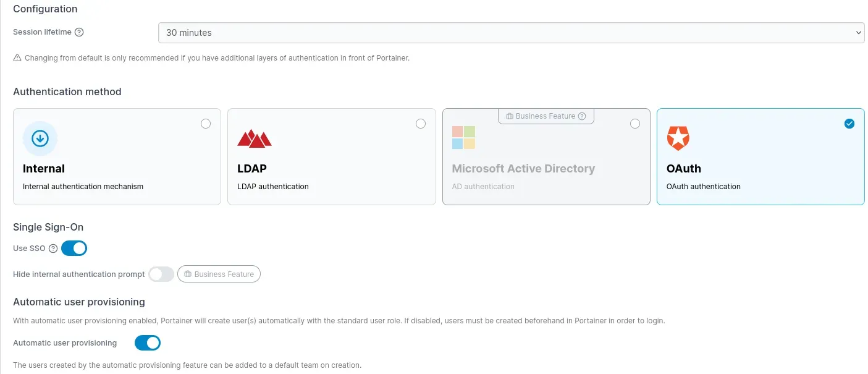
Task: Click Business Feature badge above Active Directory
Action: click(546, 116)
